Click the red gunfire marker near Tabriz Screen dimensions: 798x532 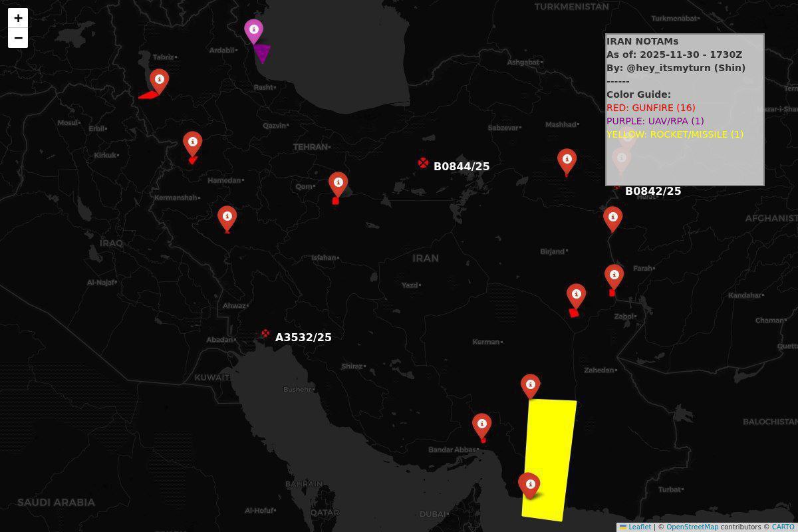click(159, 80)
